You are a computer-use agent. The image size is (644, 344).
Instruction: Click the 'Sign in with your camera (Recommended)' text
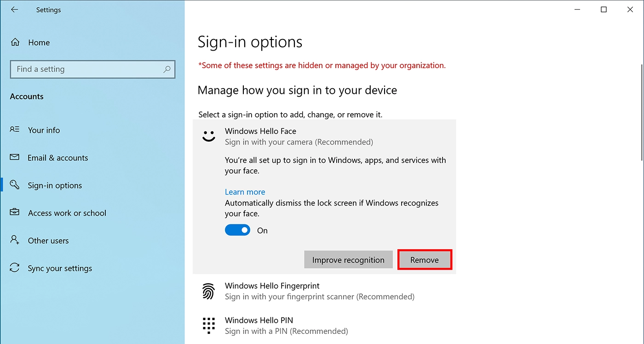[x=299, y=142]
